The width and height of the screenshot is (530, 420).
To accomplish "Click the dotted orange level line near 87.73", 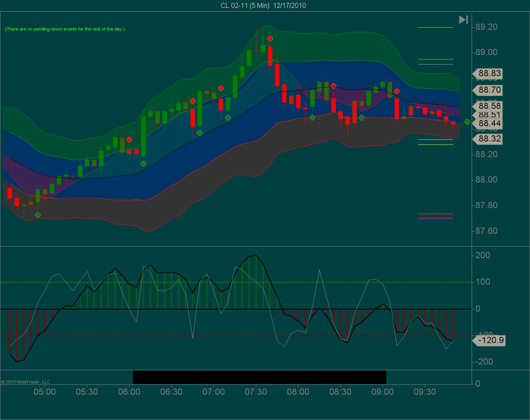I will [435, 214].
